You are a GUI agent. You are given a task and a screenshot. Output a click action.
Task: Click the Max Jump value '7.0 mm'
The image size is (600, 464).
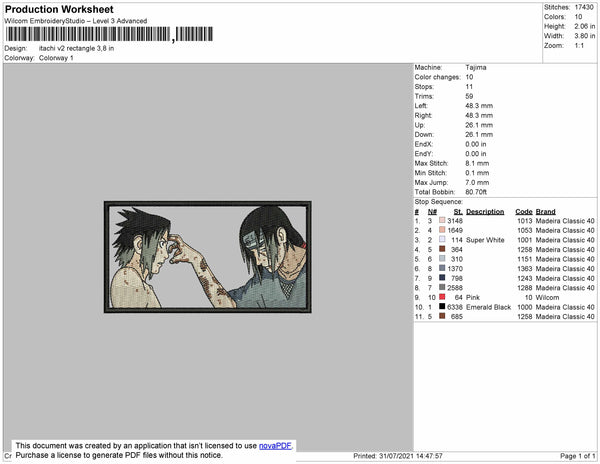pos(477,182)
